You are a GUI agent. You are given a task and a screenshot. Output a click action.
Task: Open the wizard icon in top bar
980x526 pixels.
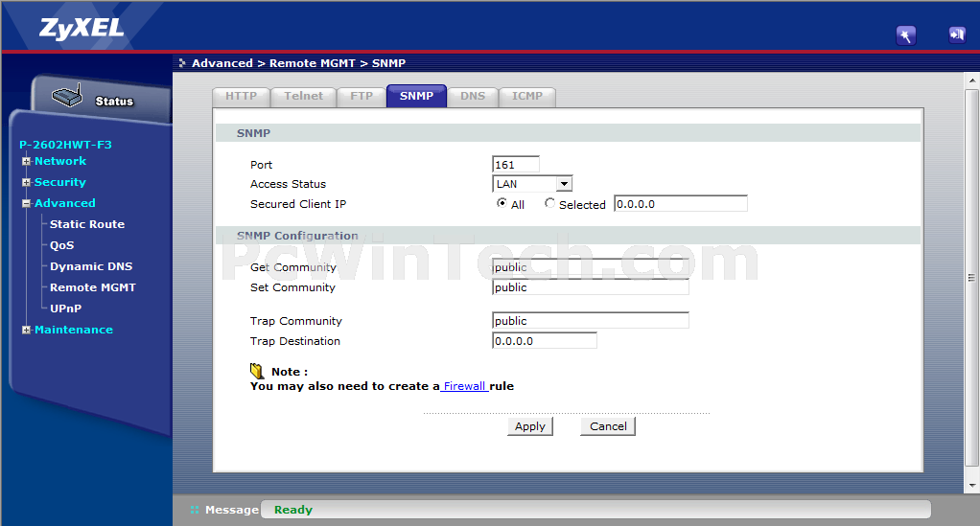click(x=905, y=35)
